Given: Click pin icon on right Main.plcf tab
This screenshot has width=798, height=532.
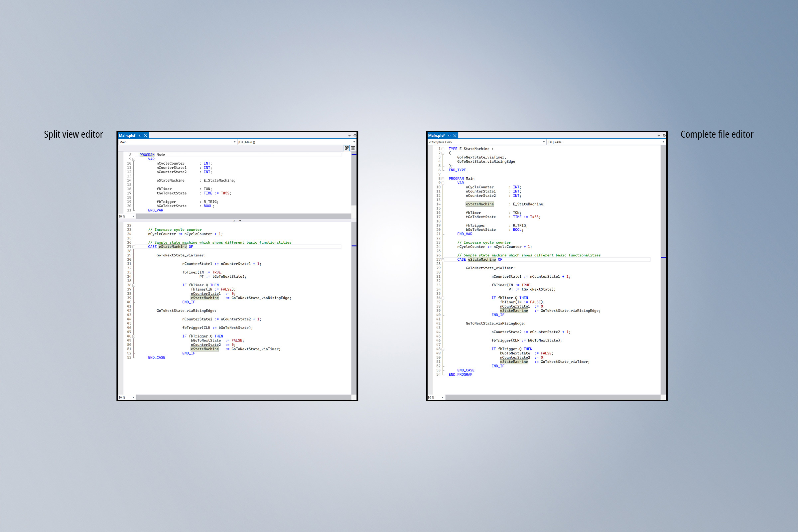Looking at the screenshot, I should click(x=449, y=135).
